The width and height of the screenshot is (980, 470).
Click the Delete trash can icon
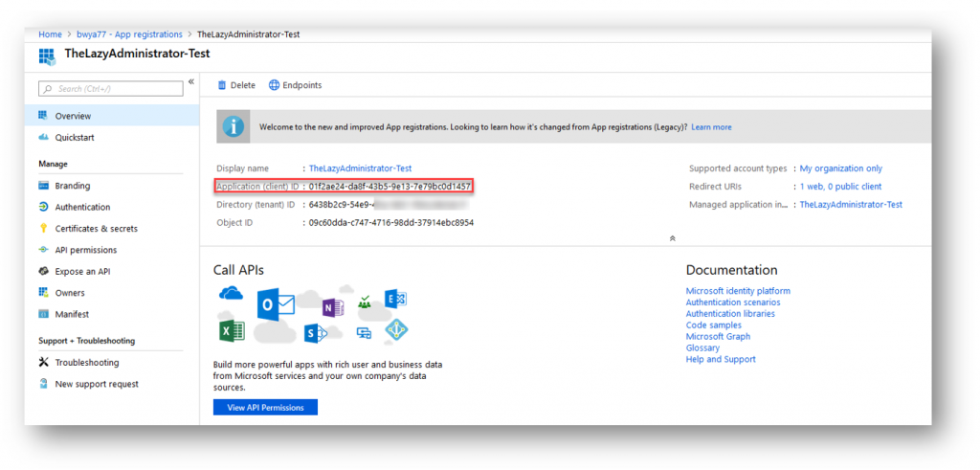[x=221, y=85]
